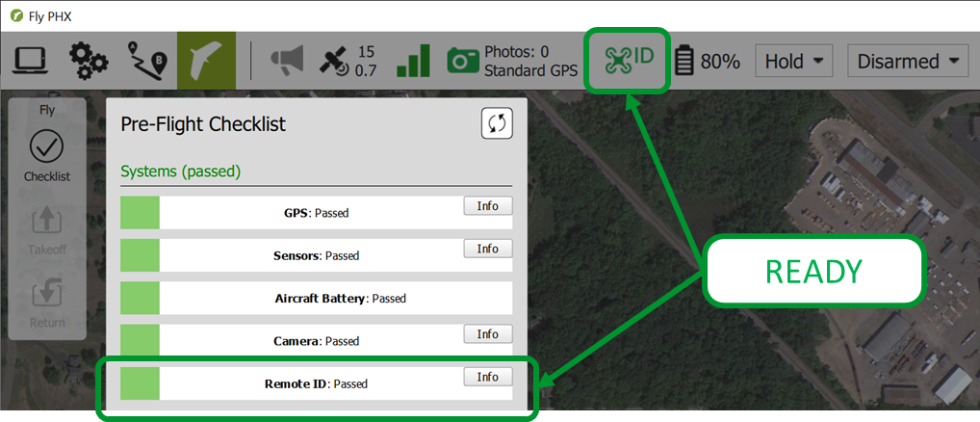980x422 pixels.
Task: Click the camera Photos status icon
Action: click(x=464, y=61)
